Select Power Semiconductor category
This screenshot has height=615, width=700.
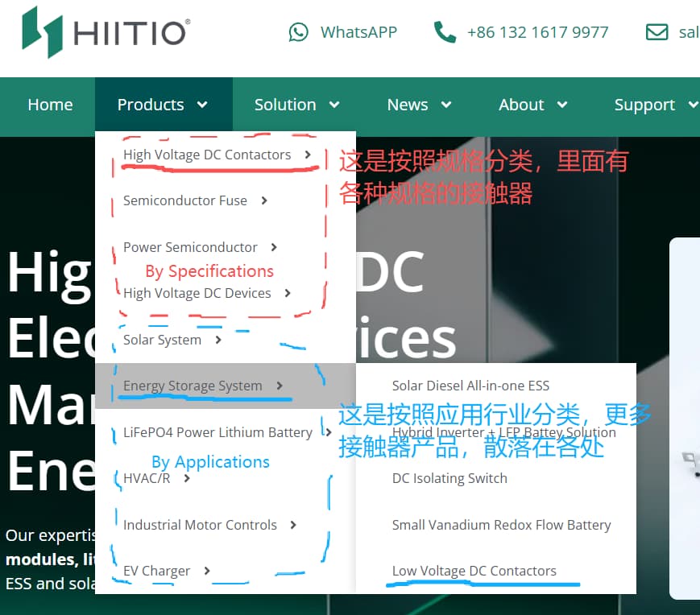point(190,247)
